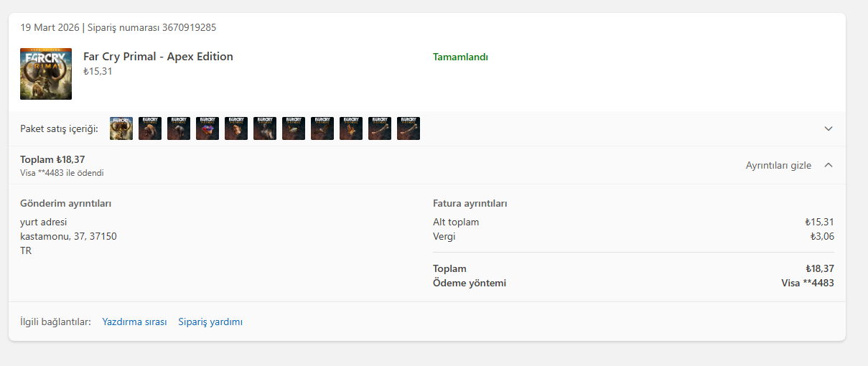
Task: Click the kastamonu, 37, 37150 address line
Action: coord(68,236)
